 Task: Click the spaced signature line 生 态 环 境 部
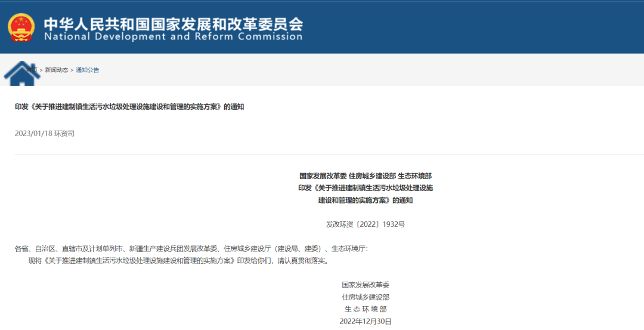click(365, 309)
